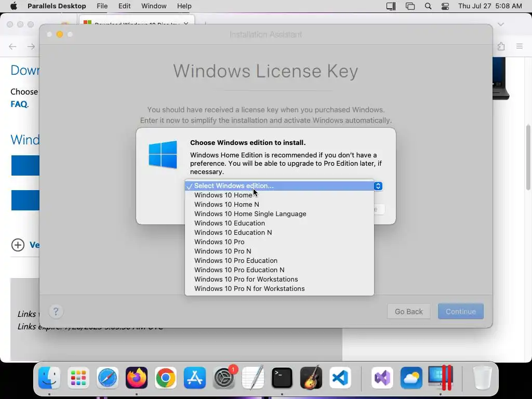Image resolution: width=532 pixels, height=399 pixels.
Task: Open Launchpad from the Dock
Action: tap(78, 378)
